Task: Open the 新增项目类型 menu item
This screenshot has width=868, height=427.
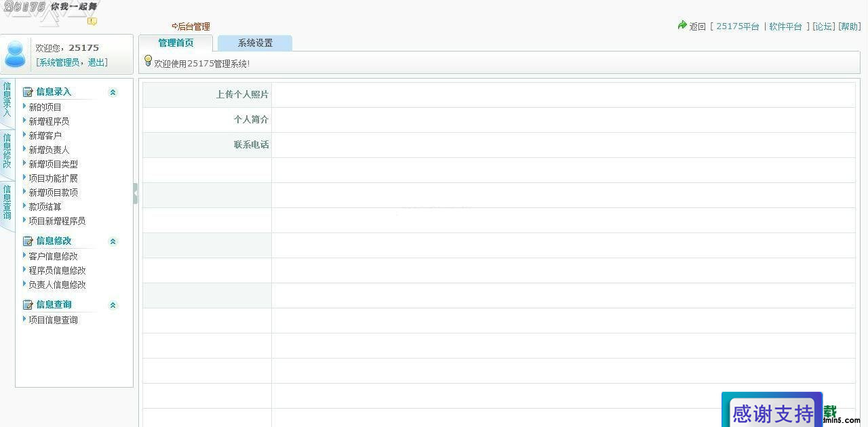Action: (x=53, y=164)
